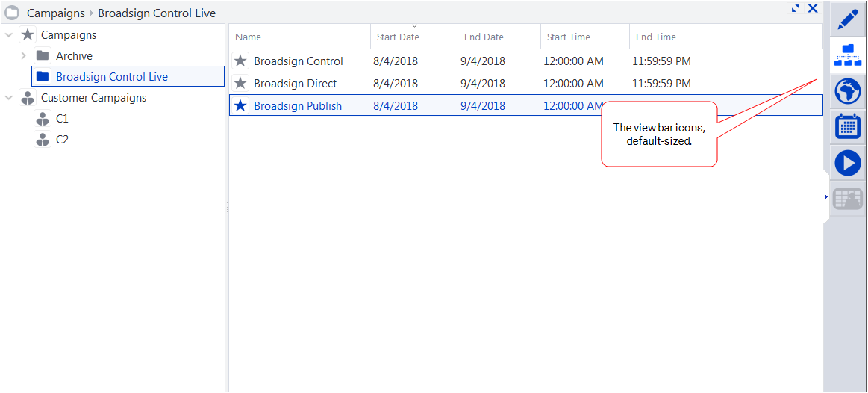Click Broadsign Control Live in breadcrumb
The height and width of the screenshot is (393, 868).
(x=157, y=13)
